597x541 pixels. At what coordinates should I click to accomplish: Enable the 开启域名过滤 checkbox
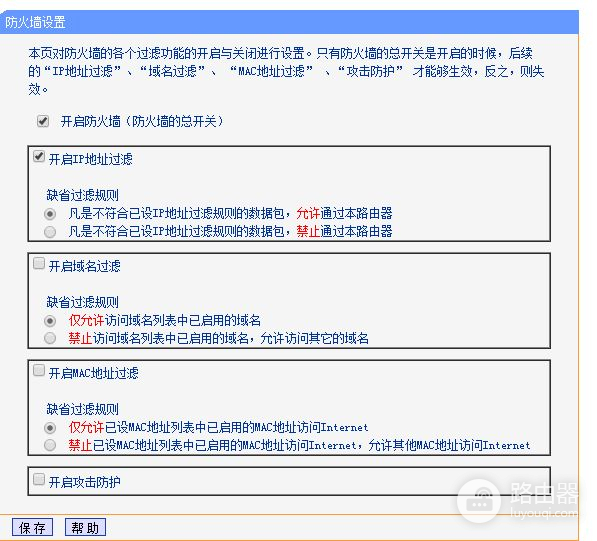click(x=39, y=263)
